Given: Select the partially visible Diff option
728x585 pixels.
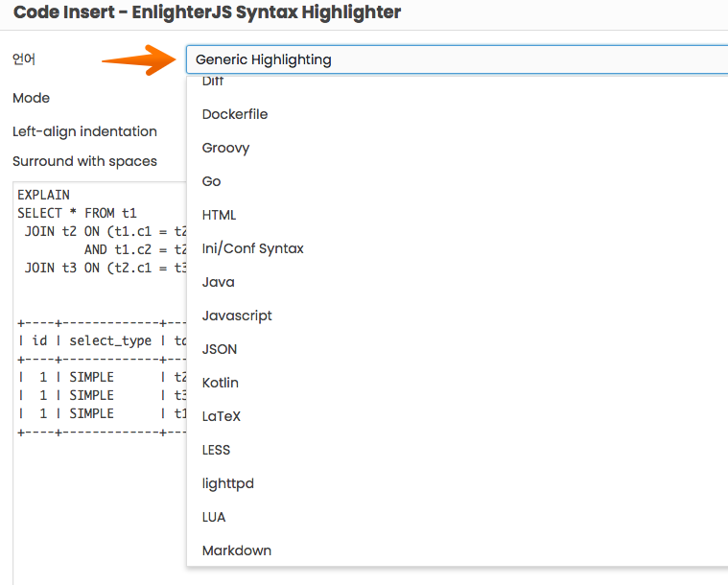Looking at the screenshot, I should click(x=458, y=82).
